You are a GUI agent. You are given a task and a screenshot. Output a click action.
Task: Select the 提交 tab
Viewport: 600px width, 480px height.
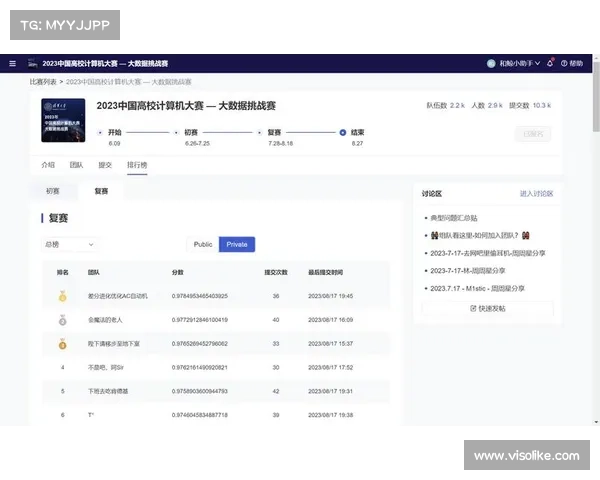point(105,164)
